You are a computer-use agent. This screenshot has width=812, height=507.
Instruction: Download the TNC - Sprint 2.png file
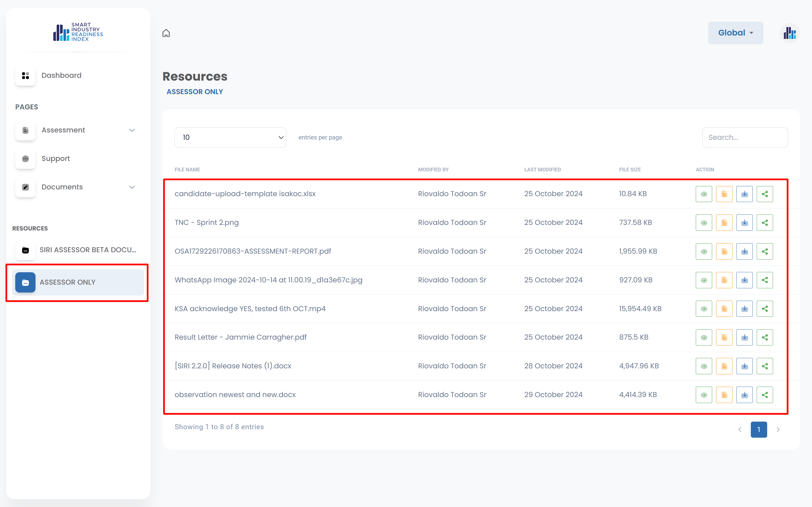(744, 223)
